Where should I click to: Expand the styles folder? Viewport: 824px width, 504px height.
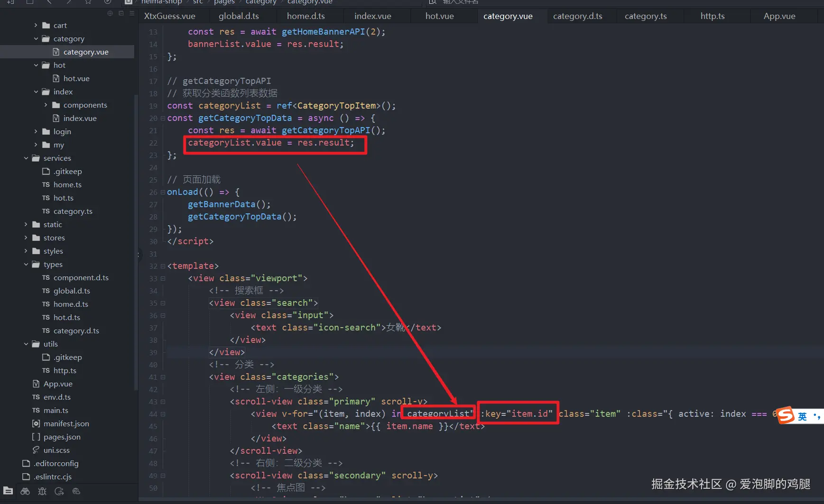[26, 251]
